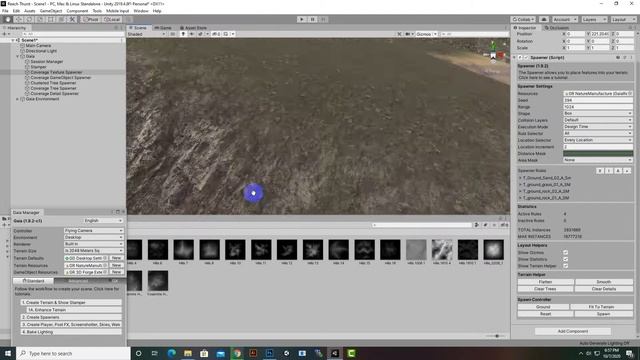The width and height of the screenshot is (640, 360).
Task: Open the File menu
Action: [5, 11]
